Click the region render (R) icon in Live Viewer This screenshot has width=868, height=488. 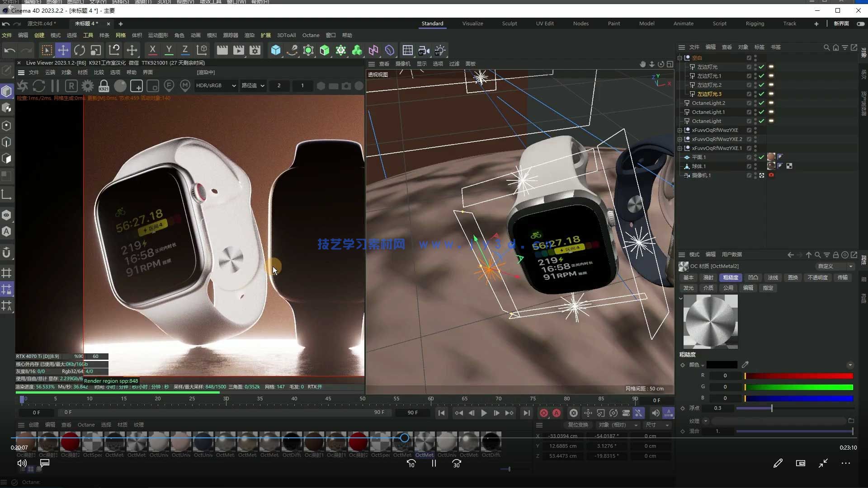pyautogui.click(x=71, y=86)
